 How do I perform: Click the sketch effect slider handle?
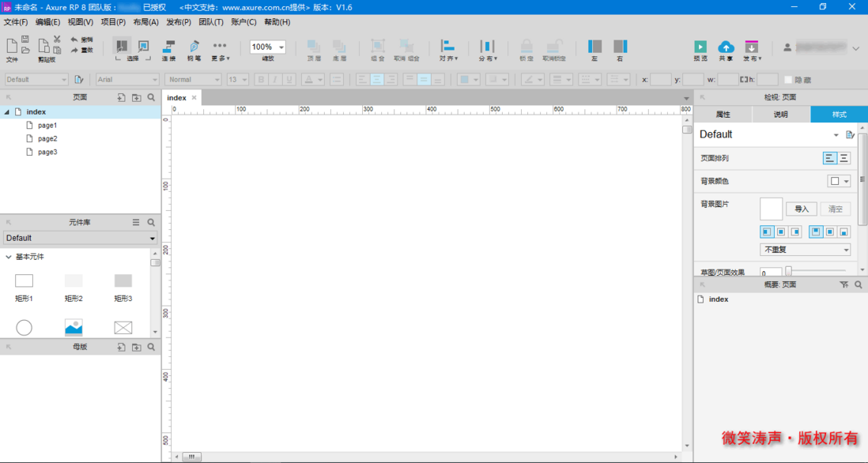coord(788,270)
